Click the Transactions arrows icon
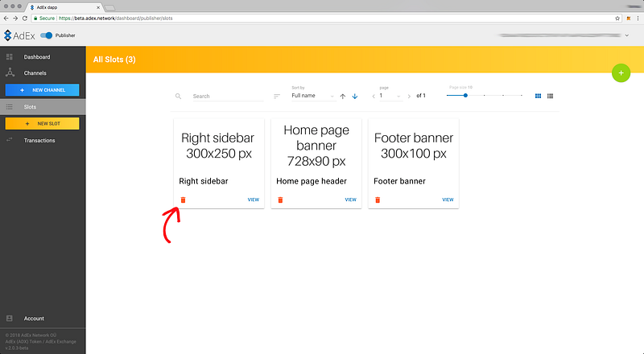The height and width of the screenshot is (354, 644). coord(10,140)
